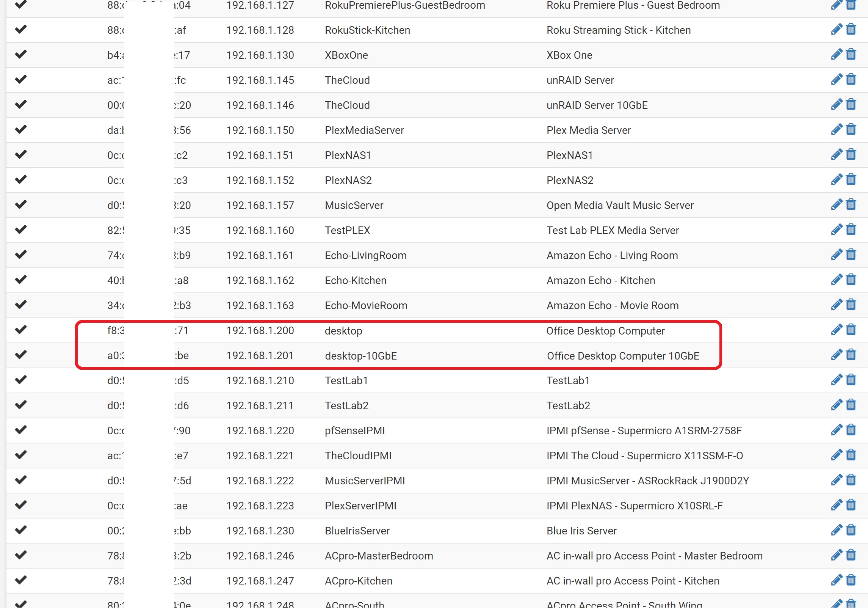
Task: Delete the BlueIrisServer mapping
Action: [x=851, y=530]
